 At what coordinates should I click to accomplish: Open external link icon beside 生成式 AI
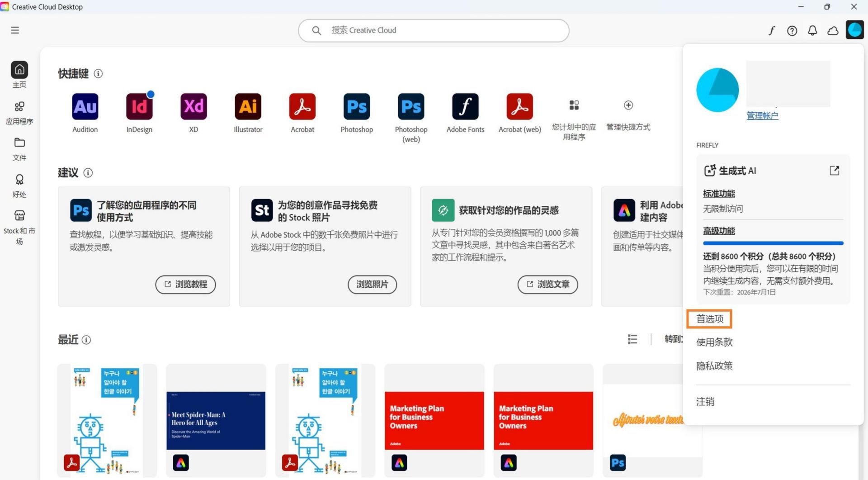tap(835, 171)
